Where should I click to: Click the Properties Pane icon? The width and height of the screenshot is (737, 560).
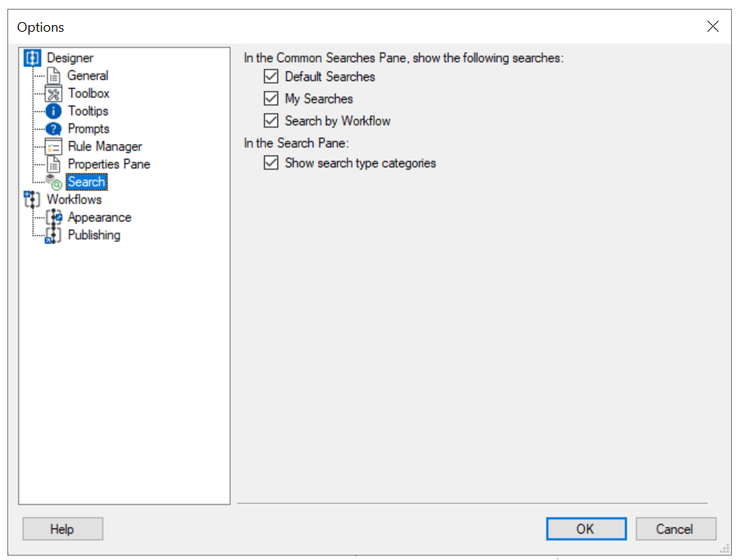pyautogui.click(x=54, y=164)
